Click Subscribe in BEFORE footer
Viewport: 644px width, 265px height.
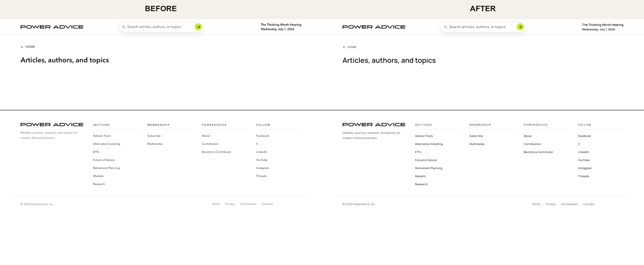(154, 136)
